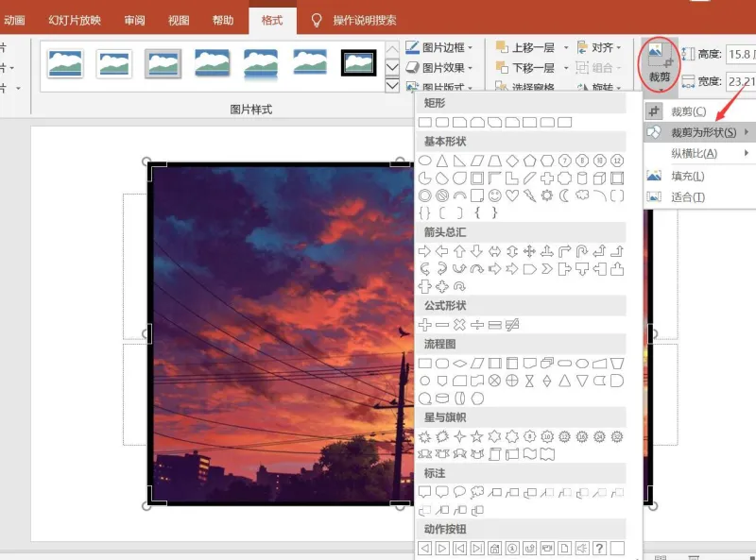Apply the black double-frame picture style
756x560 pixels.
[358, 63]
